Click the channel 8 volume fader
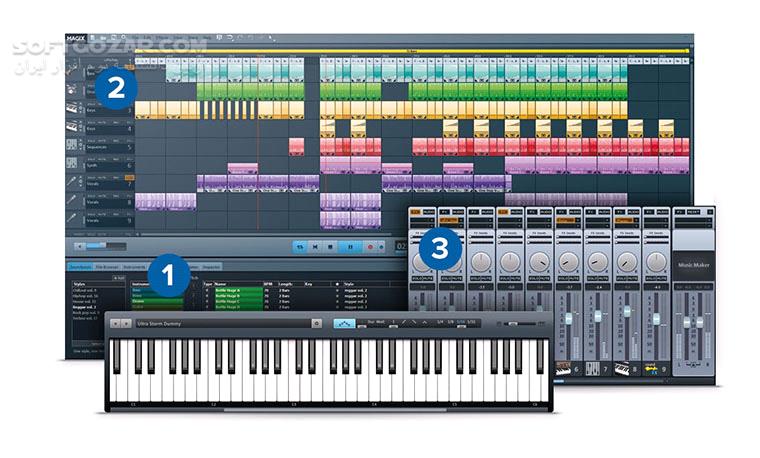 627,311
